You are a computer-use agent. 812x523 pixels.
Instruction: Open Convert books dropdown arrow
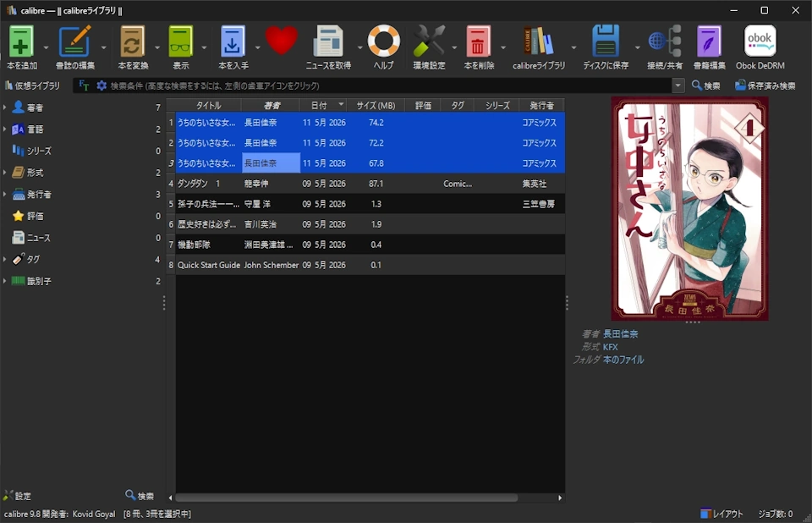[x=157, y=47]
